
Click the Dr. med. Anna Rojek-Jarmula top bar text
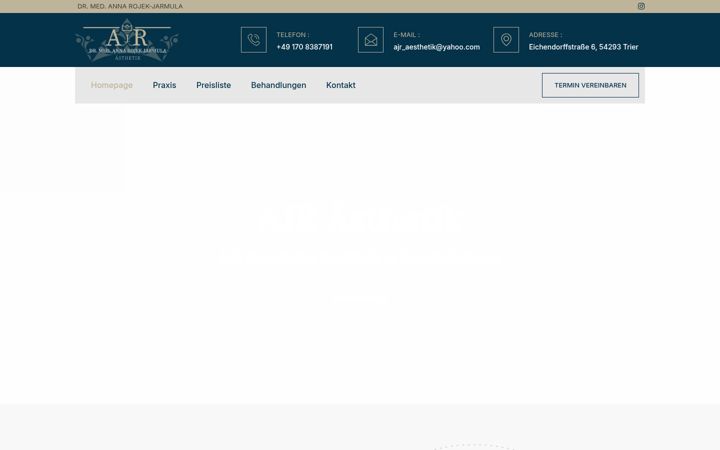(130, 6)
